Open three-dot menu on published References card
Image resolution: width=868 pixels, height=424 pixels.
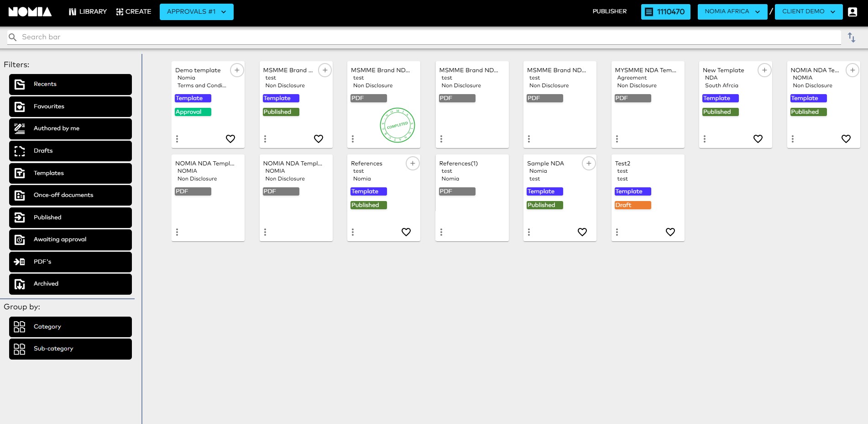353,232
